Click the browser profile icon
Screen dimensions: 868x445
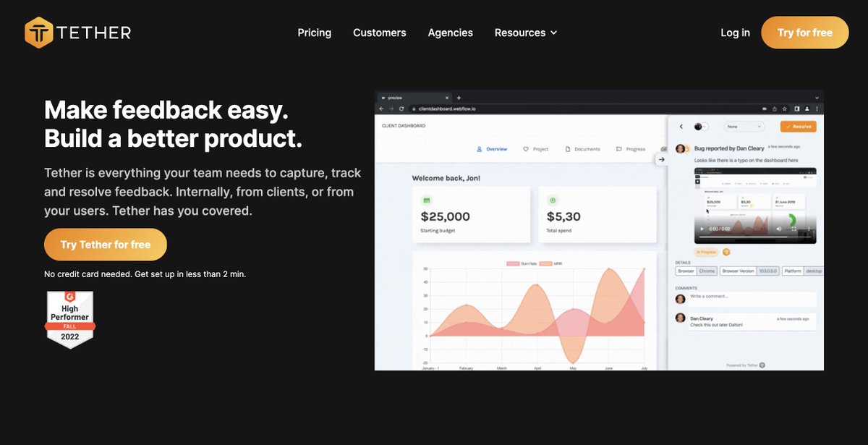[807, 109]
